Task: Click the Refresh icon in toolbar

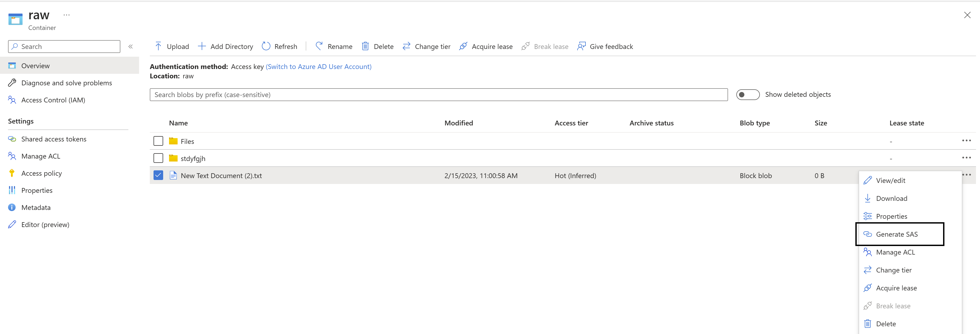Action: (x=266, y=46)
